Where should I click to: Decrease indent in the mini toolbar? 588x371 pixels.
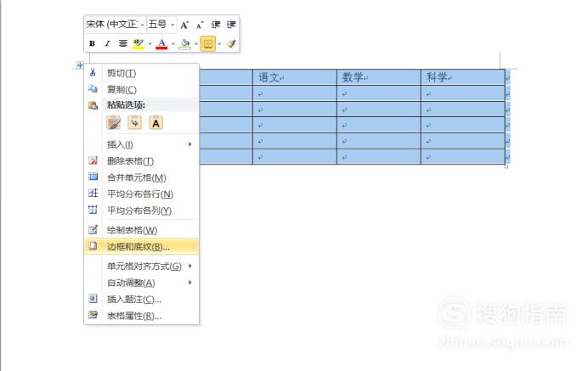(x=215, y=25)
